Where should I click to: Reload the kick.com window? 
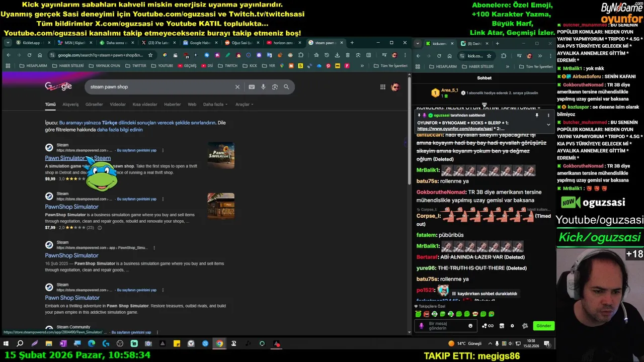click(x=439, y=56)
